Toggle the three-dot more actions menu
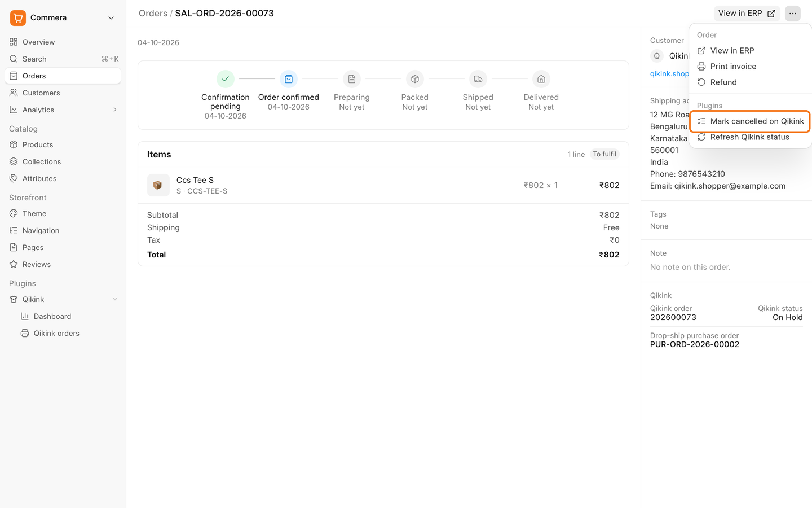The image size is (812, 508). point(793,13)
